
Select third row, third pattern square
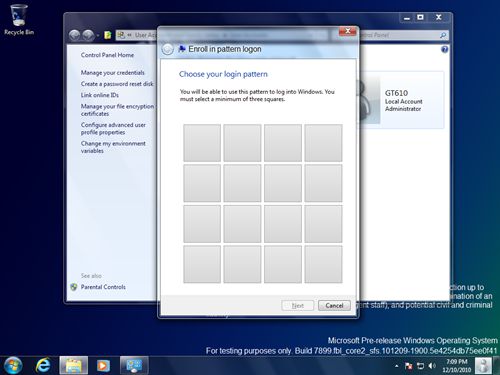(x=283, y=224)
